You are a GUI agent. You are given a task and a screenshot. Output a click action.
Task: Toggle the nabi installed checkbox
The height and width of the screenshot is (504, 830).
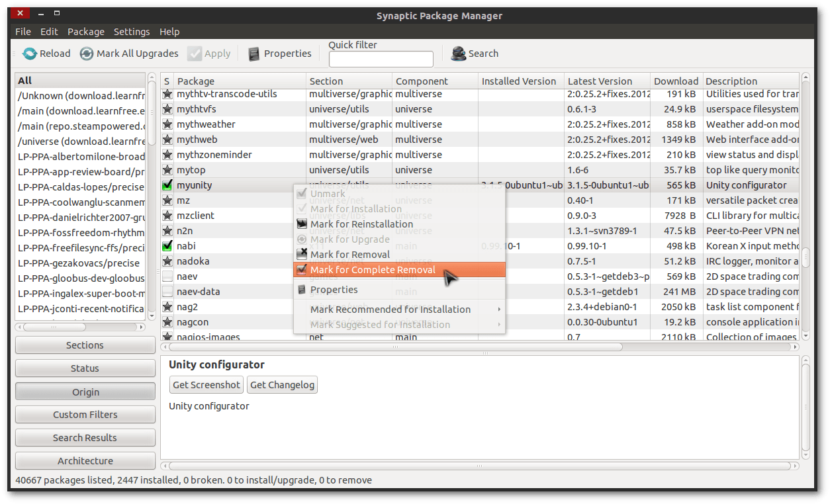(167, 246)
